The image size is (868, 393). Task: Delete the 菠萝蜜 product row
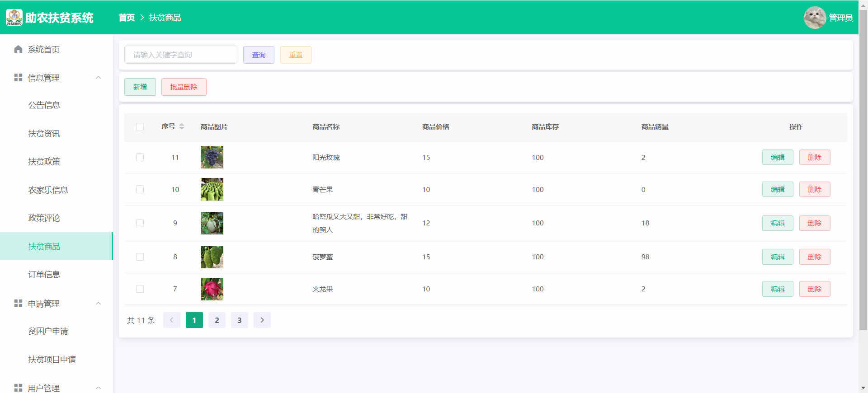(x=815, y=257)
